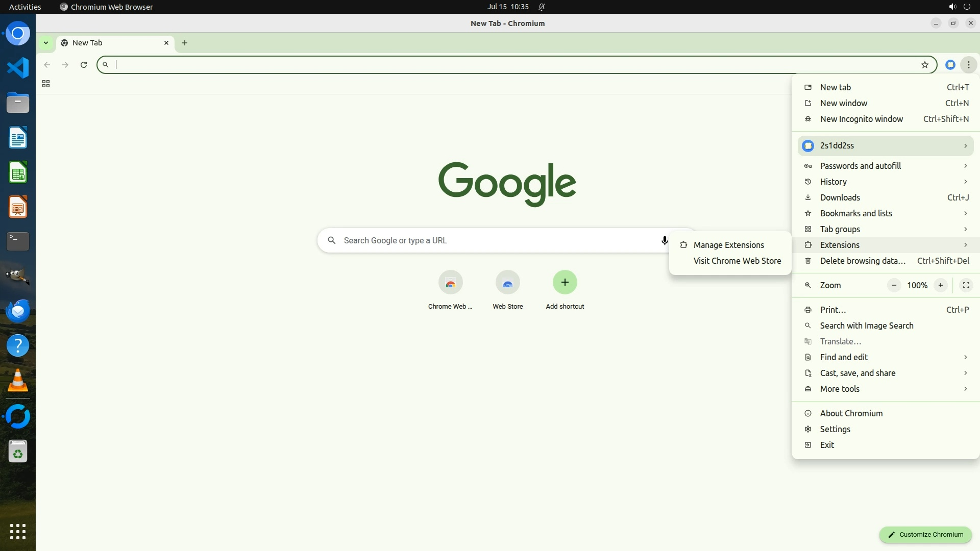The image size is (980, 551).
Task: Click the Customize Chromium button
Action: [x=925, y=535]
